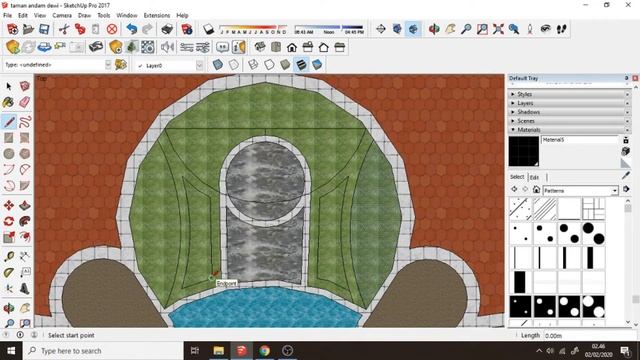This screenshot has width=640, height=360.
Task: Expand the Scenes panel
Action: point(569,121)
